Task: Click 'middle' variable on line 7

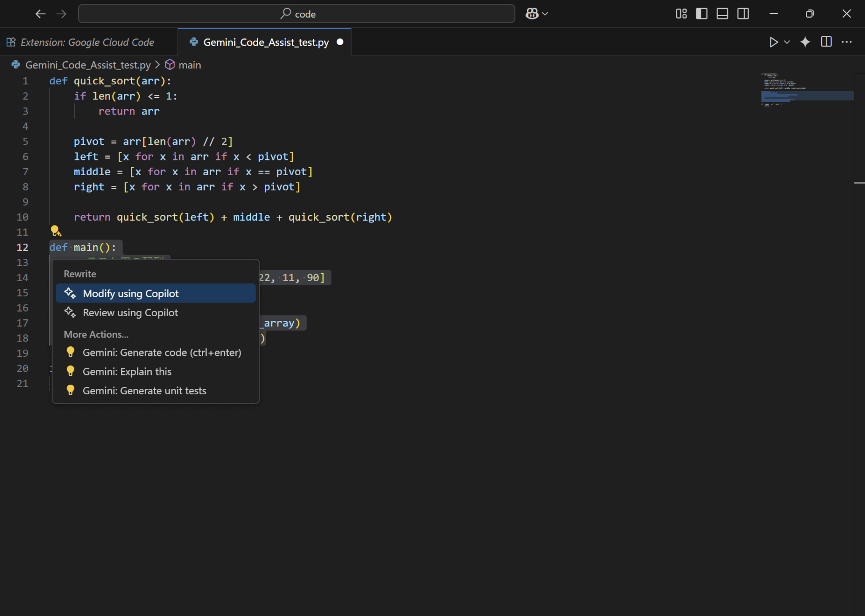Action: pos(92,172)
